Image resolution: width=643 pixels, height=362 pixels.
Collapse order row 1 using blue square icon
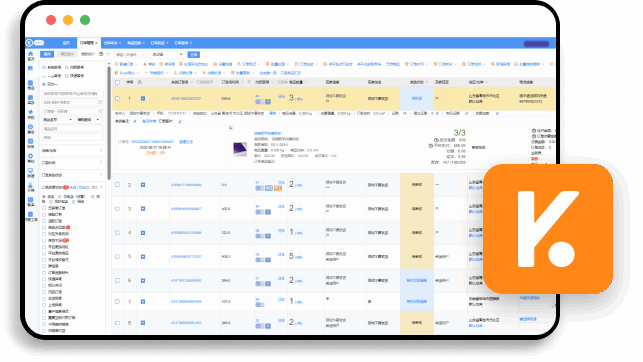[x=143, y=98]
